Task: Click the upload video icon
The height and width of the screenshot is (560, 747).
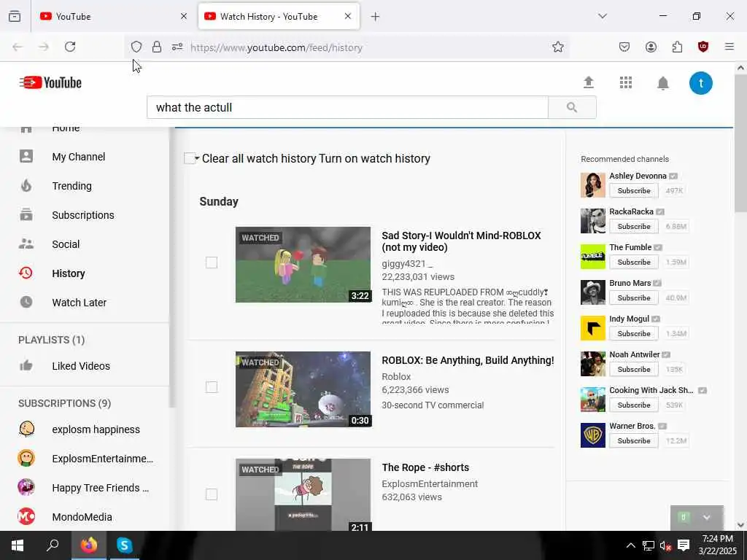Action: (589, 82)
